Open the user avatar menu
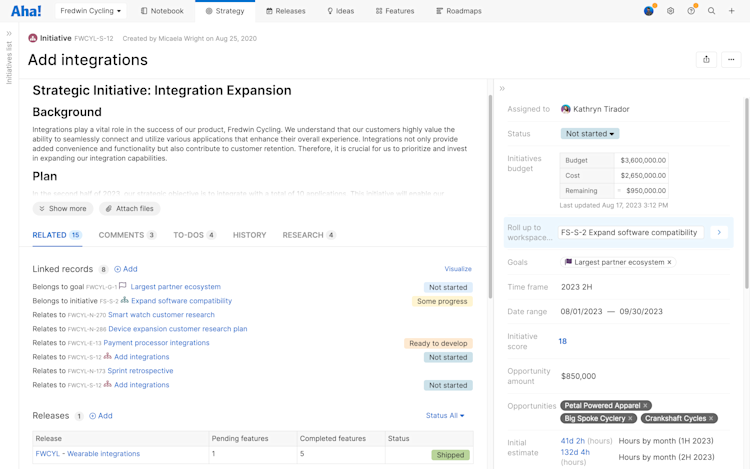The image size is (750, 469). tap(649, 11)
